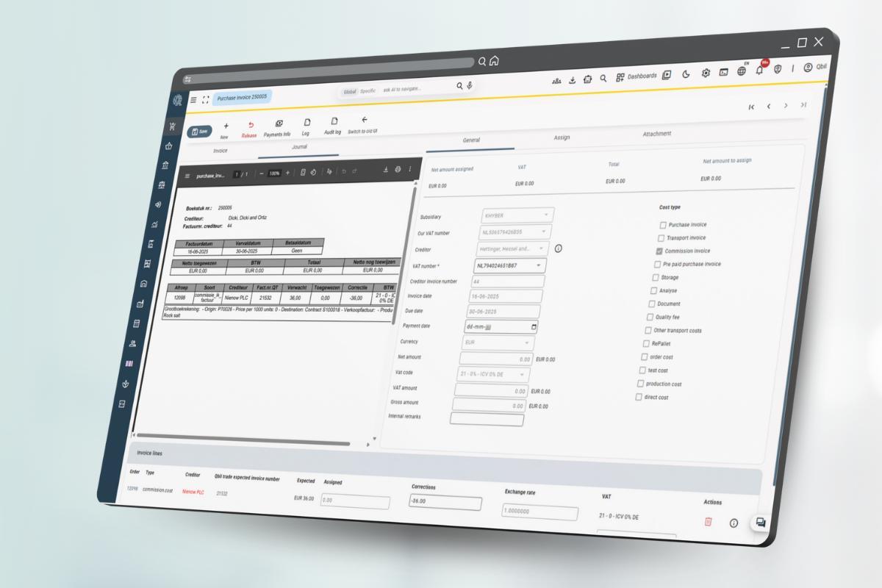Image resolution: width=882 pixels, height=588 pixels.
Task: Click the download icon in top header
Action: pos(573,79)
